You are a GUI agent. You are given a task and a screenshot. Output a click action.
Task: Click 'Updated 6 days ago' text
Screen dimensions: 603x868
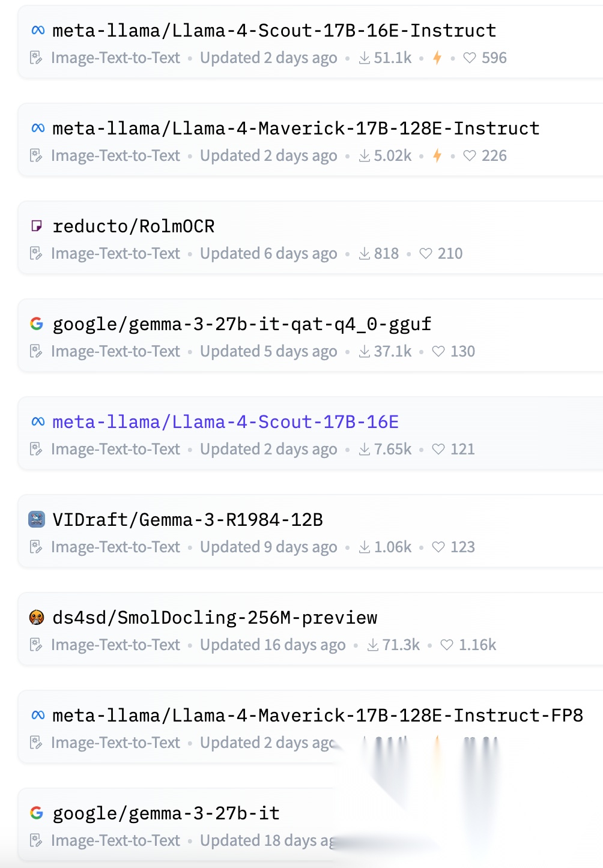[x=268, y=254]
